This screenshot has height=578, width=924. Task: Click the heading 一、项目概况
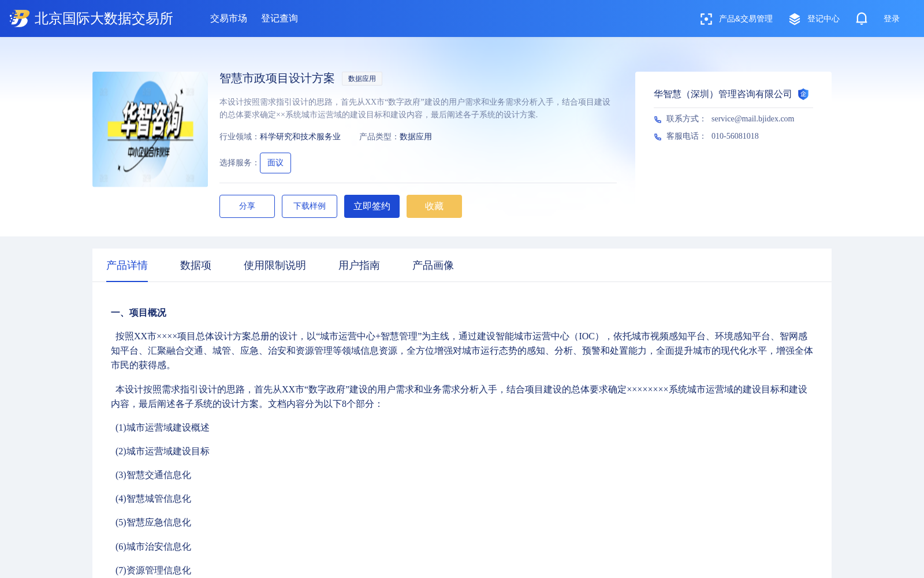point(139,313)
